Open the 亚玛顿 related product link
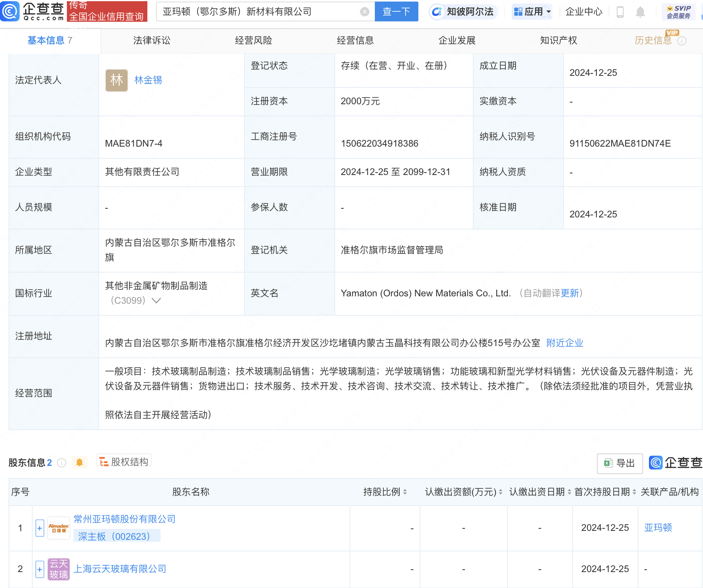703x588 pixels. (658, 528)
